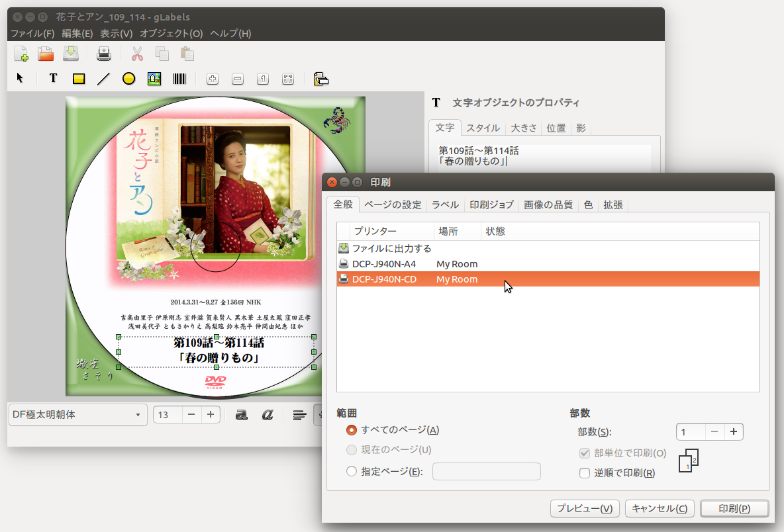The image size is (784, 532).
Task: Sort by 場所 column header
Action: pyautogui.click(x=457, y=232)
